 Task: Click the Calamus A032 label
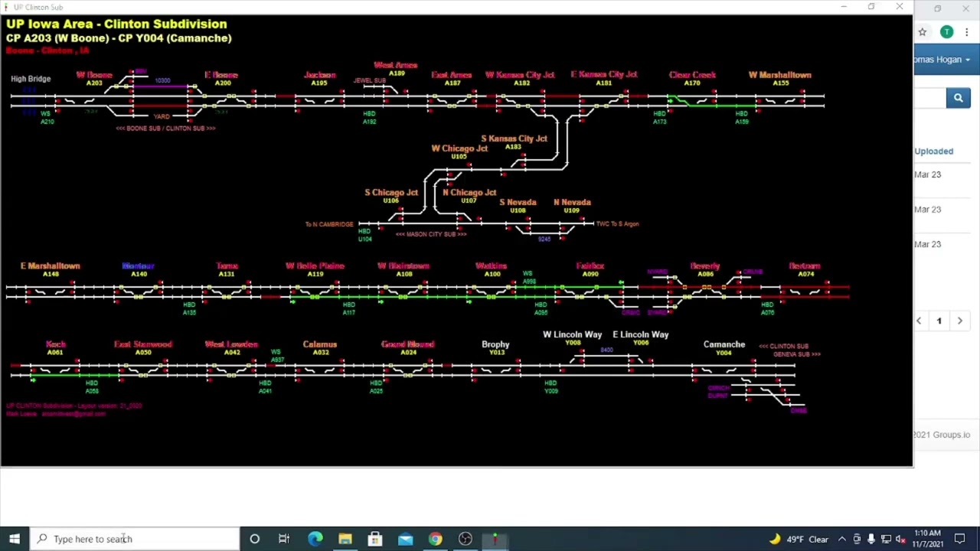tap(320, 348)
